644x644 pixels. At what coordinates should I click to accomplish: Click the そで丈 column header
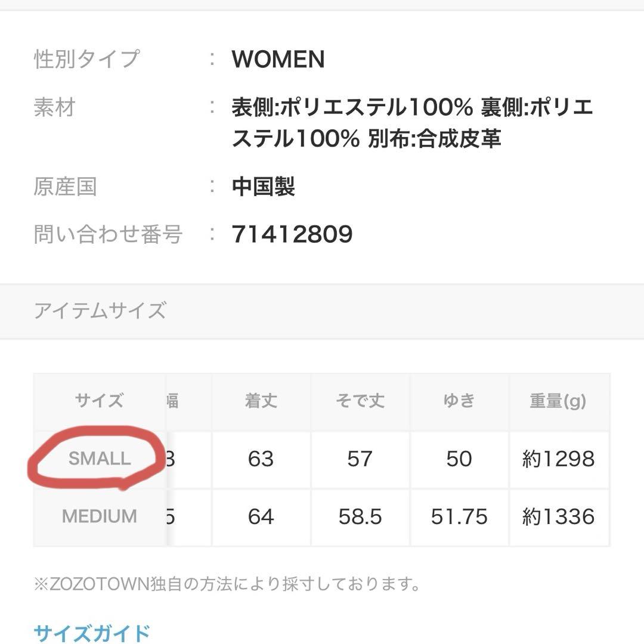[360, 401]
